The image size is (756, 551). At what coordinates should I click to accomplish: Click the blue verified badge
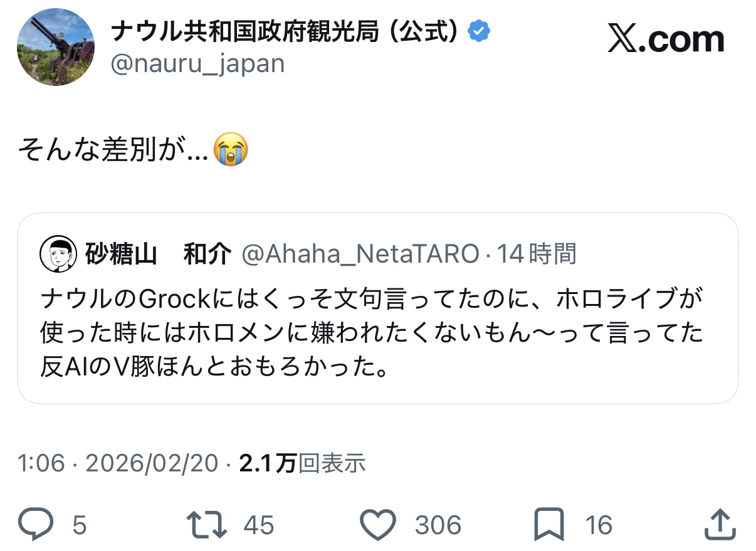(480, 32)
